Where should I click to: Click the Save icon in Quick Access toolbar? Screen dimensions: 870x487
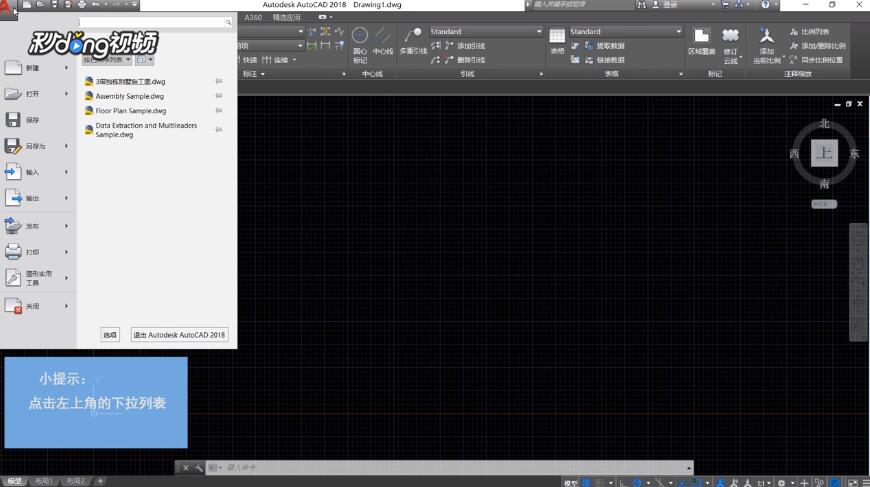click(x=54, y=4)
